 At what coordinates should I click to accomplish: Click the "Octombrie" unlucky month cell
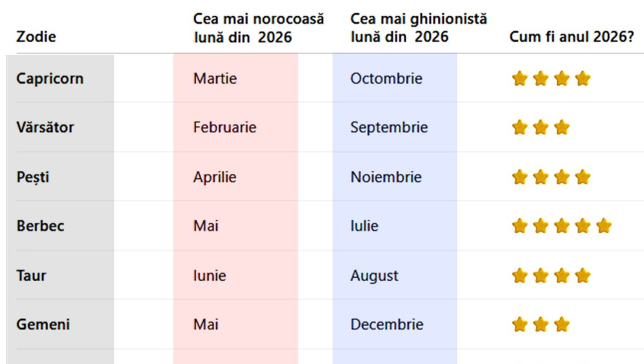click(x=386, y=79)
